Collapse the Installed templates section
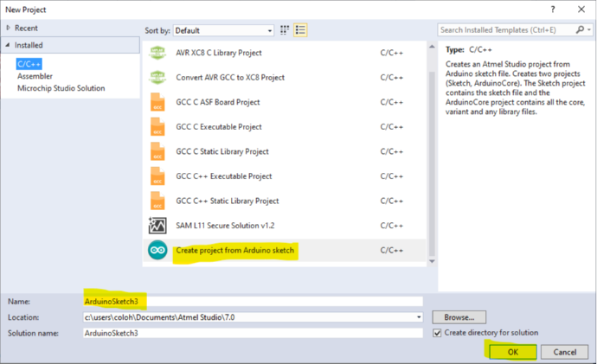Screen dimensions: 597x364 tap(8, 45)
